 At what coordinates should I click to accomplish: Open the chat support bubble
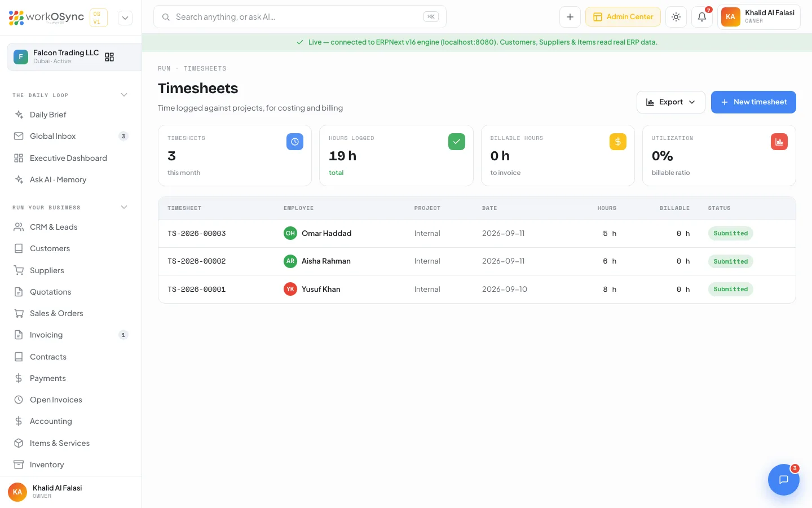click(784, 480)
